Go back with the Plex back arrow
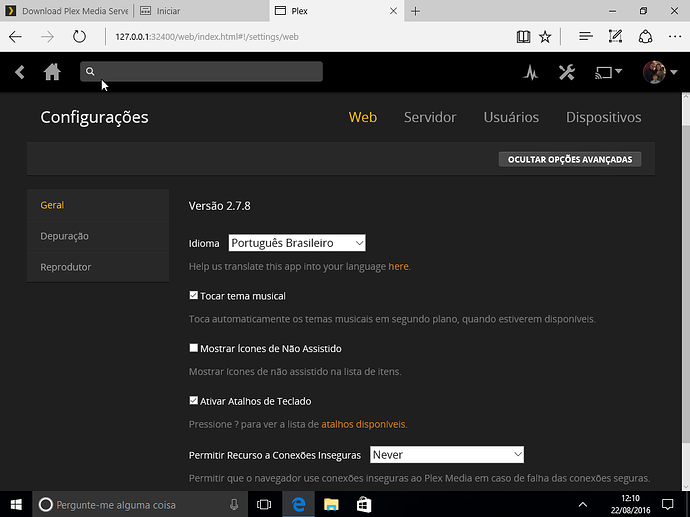690x517 pixels. [19, 72]
